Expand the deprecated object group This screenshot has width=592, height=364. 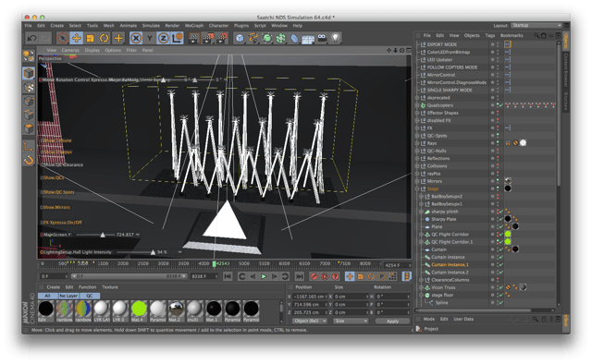[417, 98]
